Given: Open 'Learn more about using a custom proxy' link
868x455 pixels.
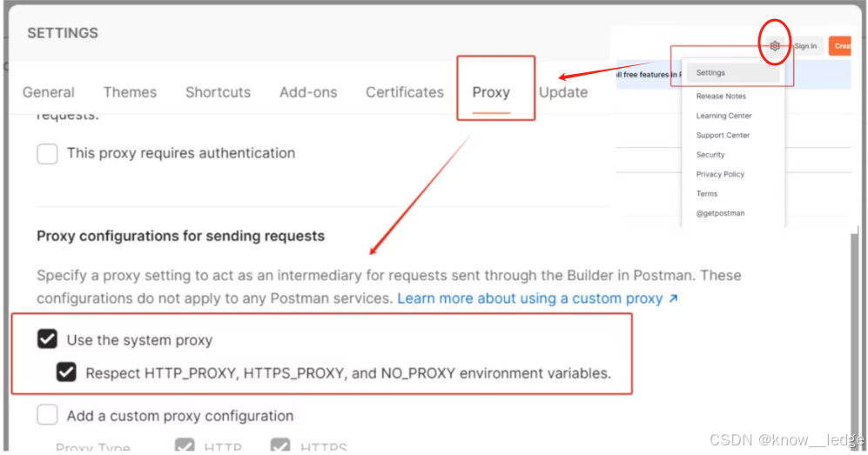Looking at the screenshot, I should [x=537, y=298].
